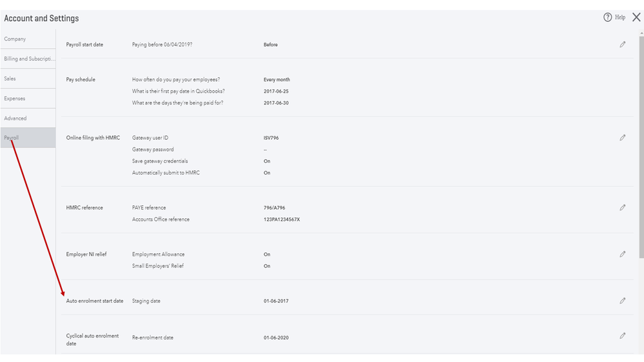This screenshot has width=644, height=362.
Task: Click Automatically submit to HMRC On value
Action: pos(267,173)
